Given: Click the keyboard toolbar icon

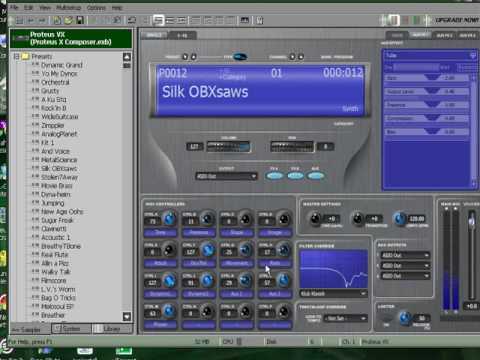Looking at the screenshot, I should click(x=245, y=20).
